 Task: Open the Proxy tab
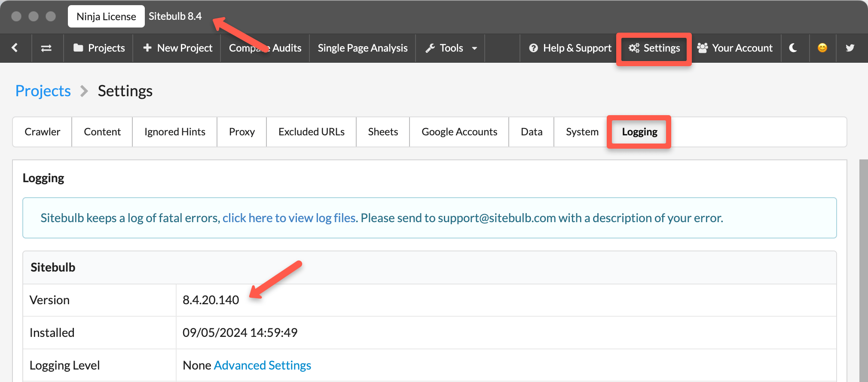(x=242, y=132)
